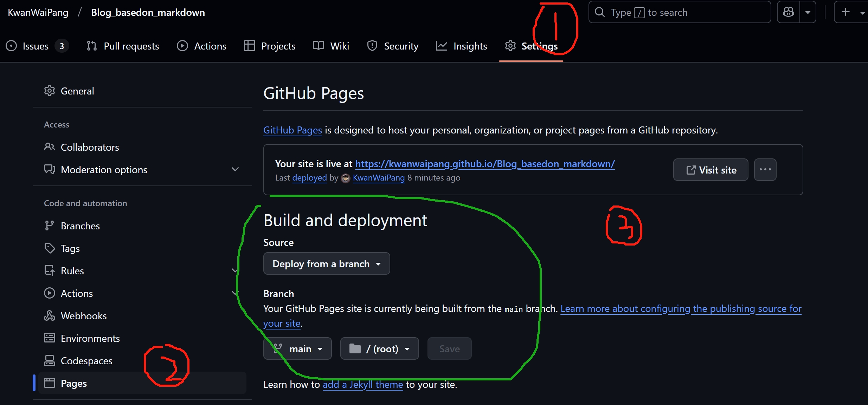This screenshot has width=868, height=405.
Task: Open the GitHub Pages documentation link
Action: (292, 130)
